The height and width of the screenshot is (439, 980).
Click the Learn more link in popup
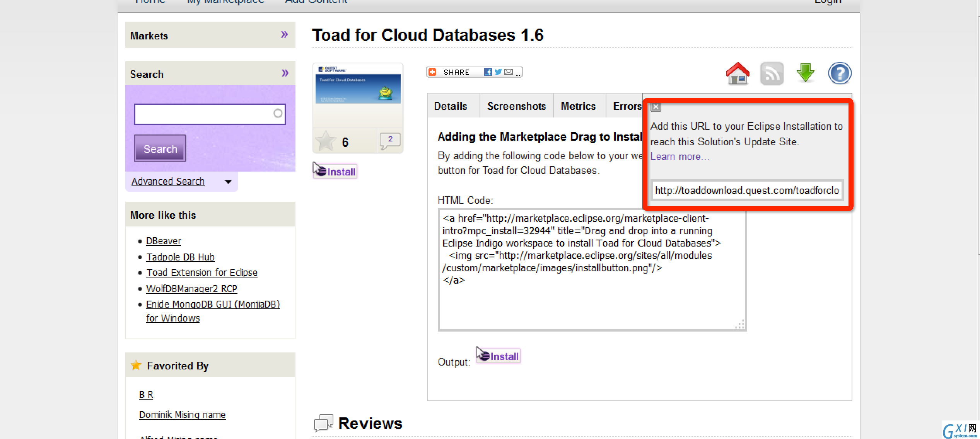click(678, 156)
